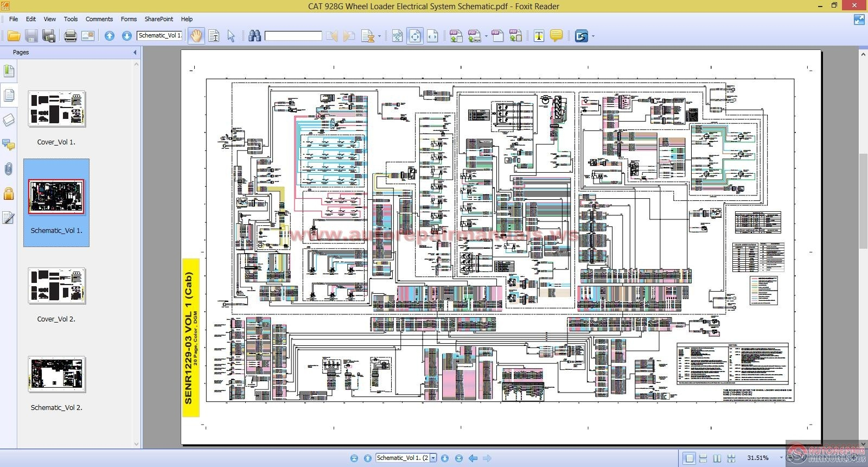The height and width of the screenshot is (467, 868).
Task: Select the yellow Note comment tool
Action: click(x=556, y=36)
